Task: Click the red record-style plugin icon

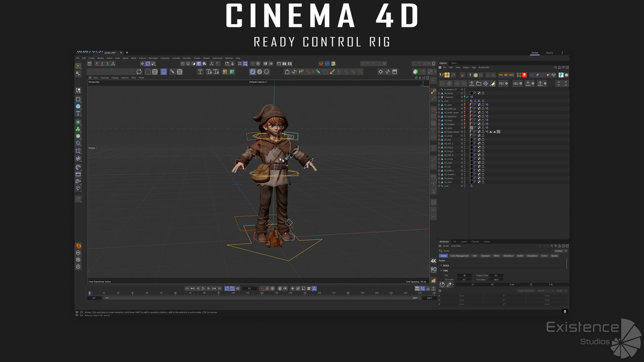Action: tap(524, 75)
